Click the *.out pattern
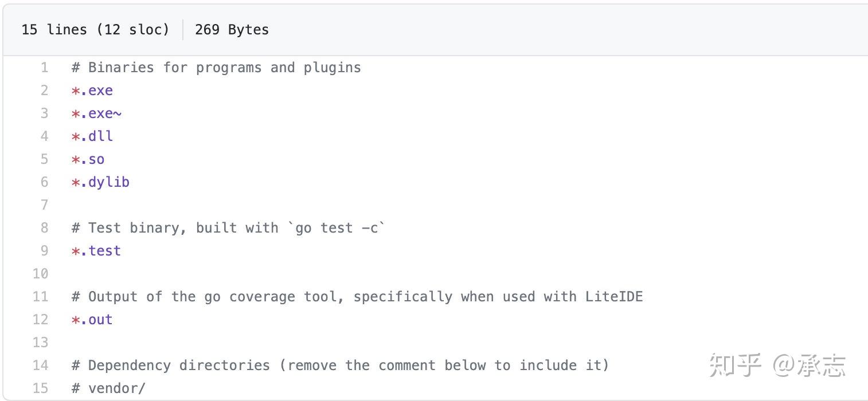The height and width of the screenshot is (401, 868). [x=92, y=320]
